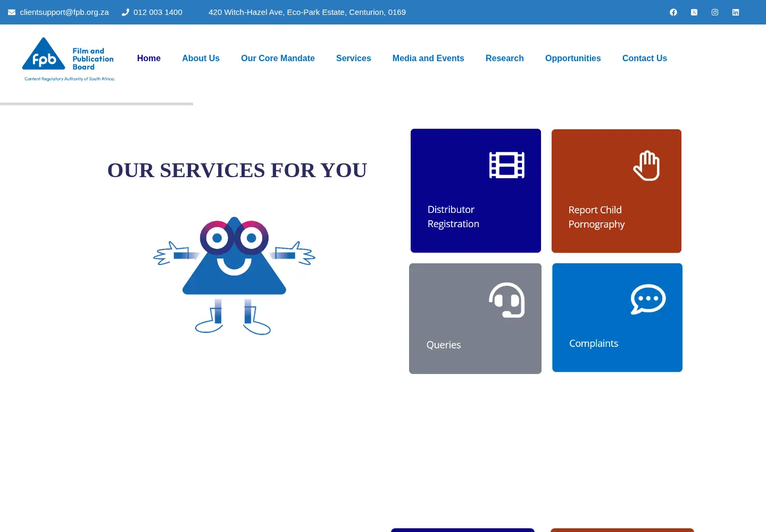Click the 420 Witch-Hazel Ave address text
766x532 pixels.
coord(307,12)
